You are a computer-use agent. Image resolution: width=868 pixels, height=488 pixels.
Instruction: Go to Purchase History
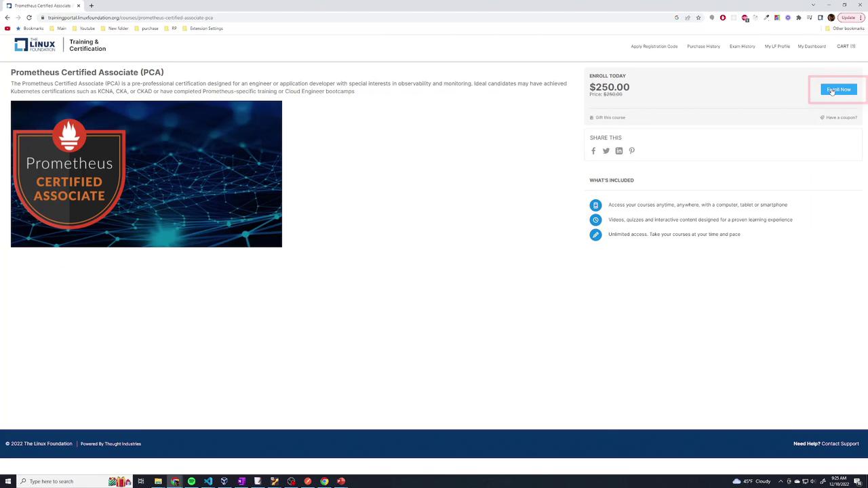[x=703, y=46]
